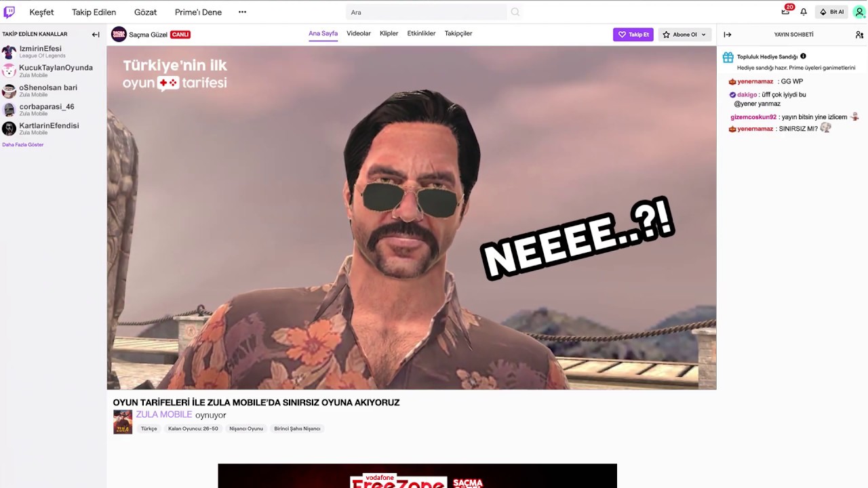Image resolution: width=868 pixels, height=488 pixels.
Task: Click the live stream video player
Action: point(412,218)
